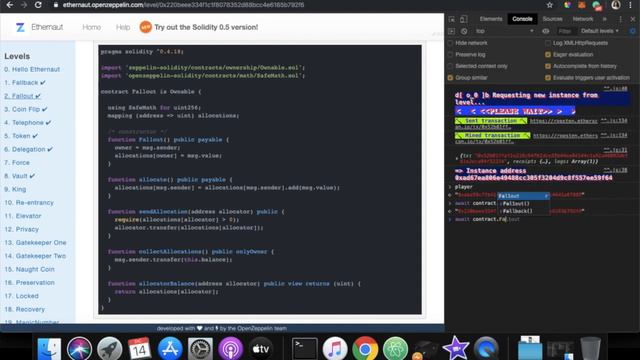Uncheck Autocomplete from history checkbox
Image resolution: width=640 pixels, height=360 pixels.
[x=548, y=66]
